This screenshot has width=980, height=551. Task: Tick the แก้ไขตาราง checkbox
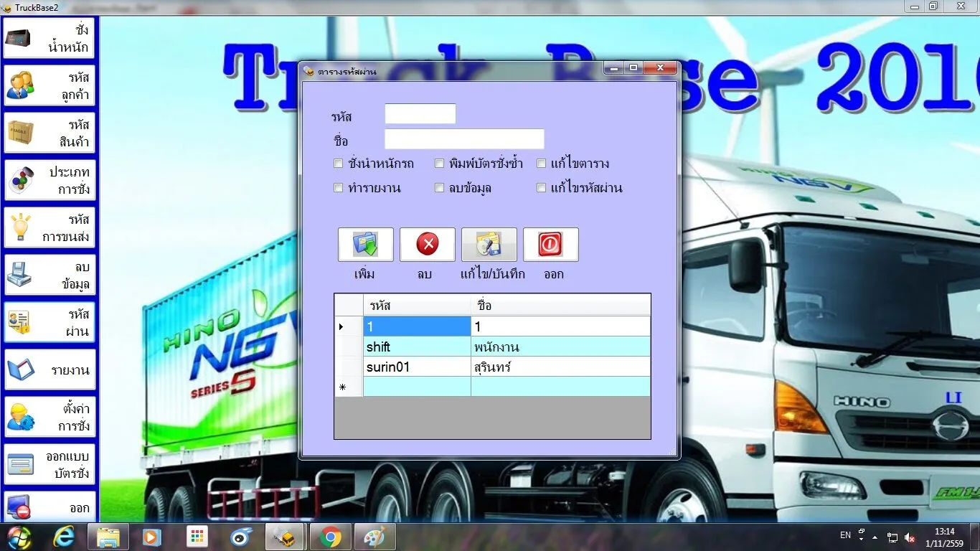pos(542,164)
